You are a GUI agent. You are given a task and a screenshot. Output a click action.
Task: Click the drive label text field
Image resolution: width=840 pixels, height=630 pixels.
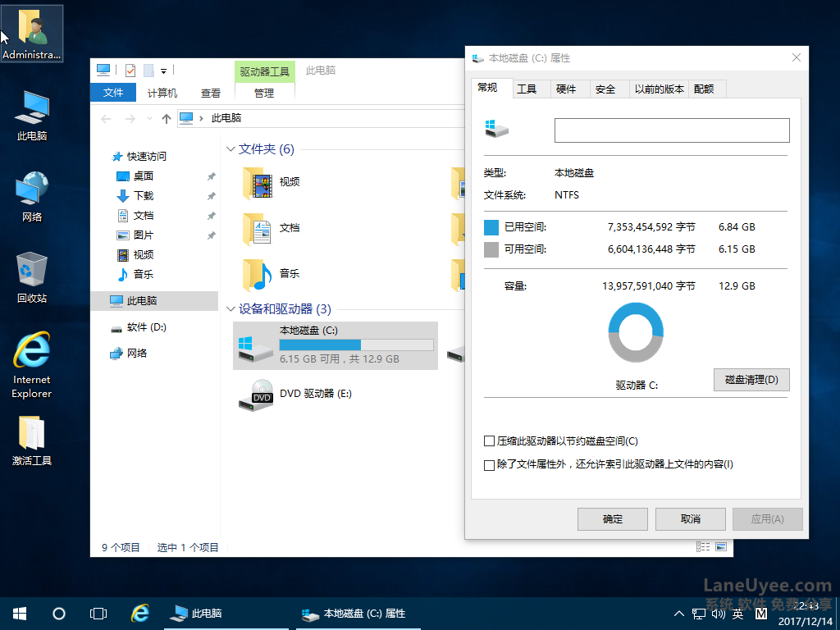click(672, 130)
